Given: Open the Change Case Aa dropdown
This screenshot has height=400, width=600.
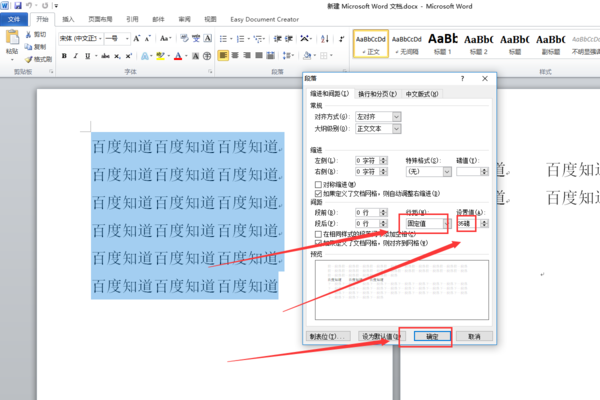Looking at the screenshot, I should pos(165,39).
